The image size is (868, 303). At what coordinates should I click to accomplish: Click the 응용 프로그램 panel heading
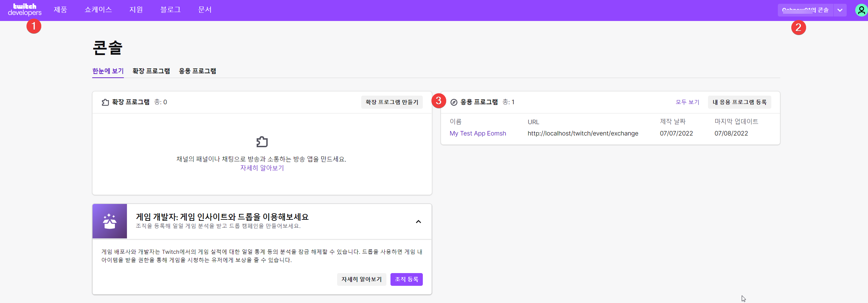point(479,102)
